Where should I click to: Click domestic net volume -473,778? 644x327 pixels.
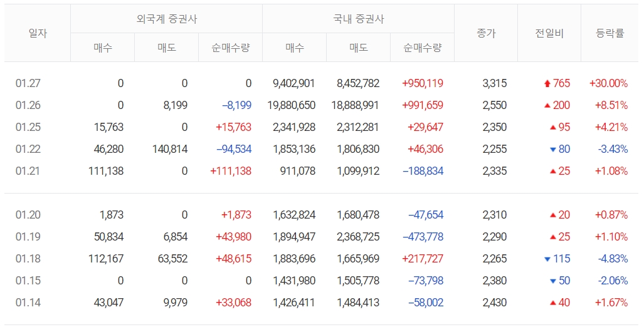(x=423, y=237)
